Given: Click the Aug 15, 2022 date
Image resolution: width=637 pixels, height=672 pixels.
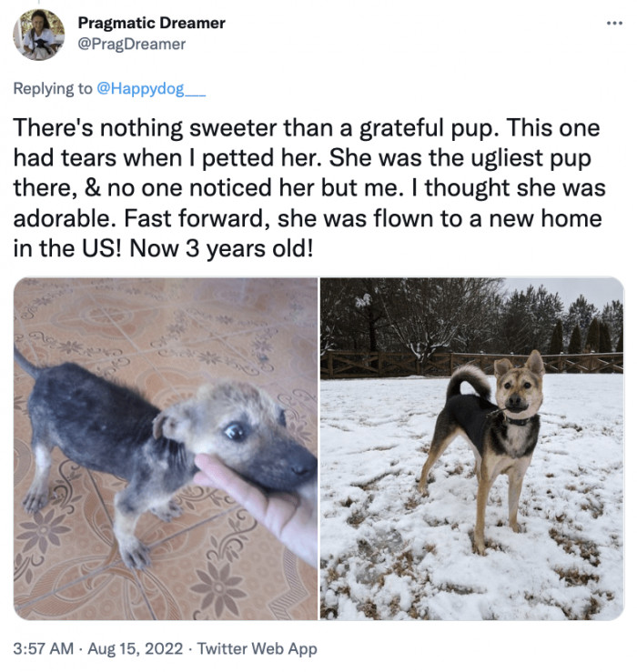Looking at the screenshot, I should coord(135,648).
